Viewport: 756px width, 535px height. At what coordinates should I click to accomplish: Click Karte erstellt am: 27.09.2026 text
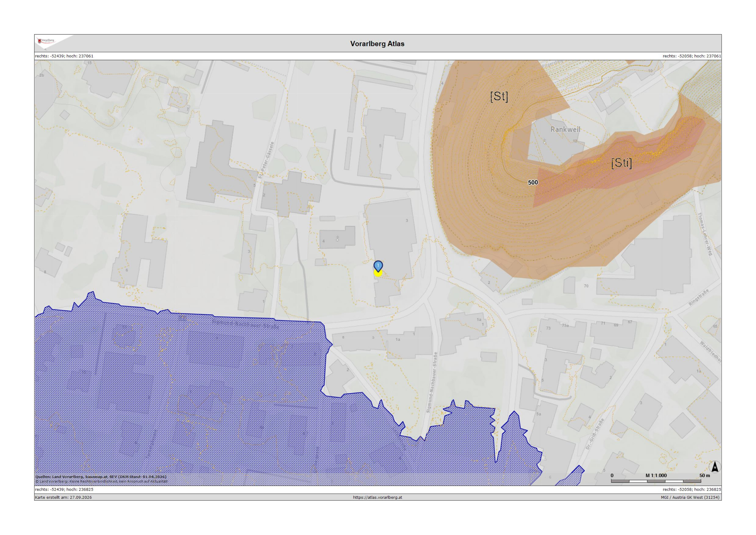63,497
